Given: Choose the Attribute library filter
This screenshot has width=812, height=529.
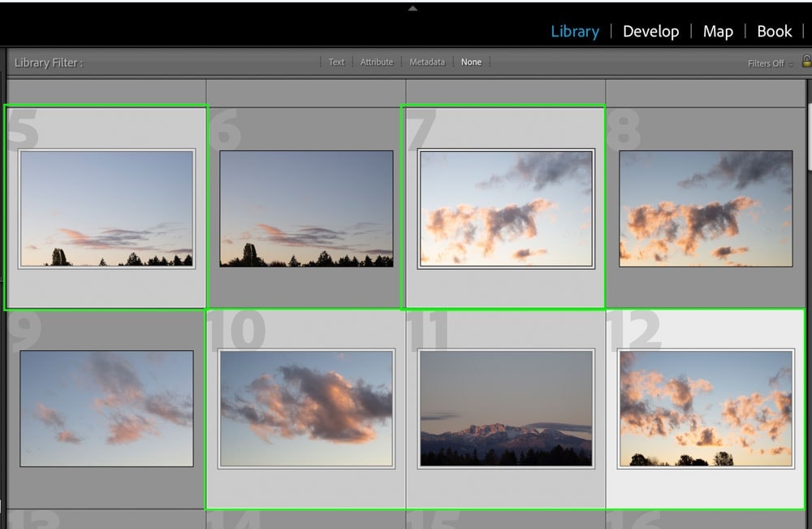Looking at the screenshot, I should coord(377,63).
